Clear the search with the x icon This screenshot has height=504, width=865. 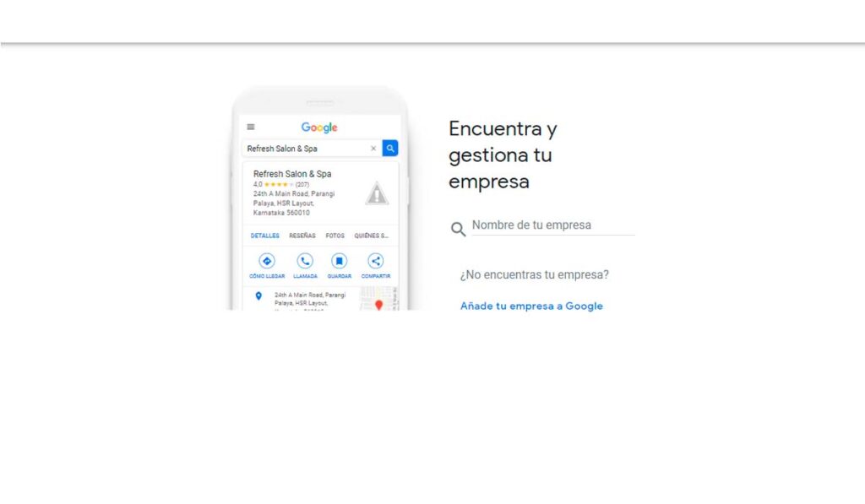point(373,148)
